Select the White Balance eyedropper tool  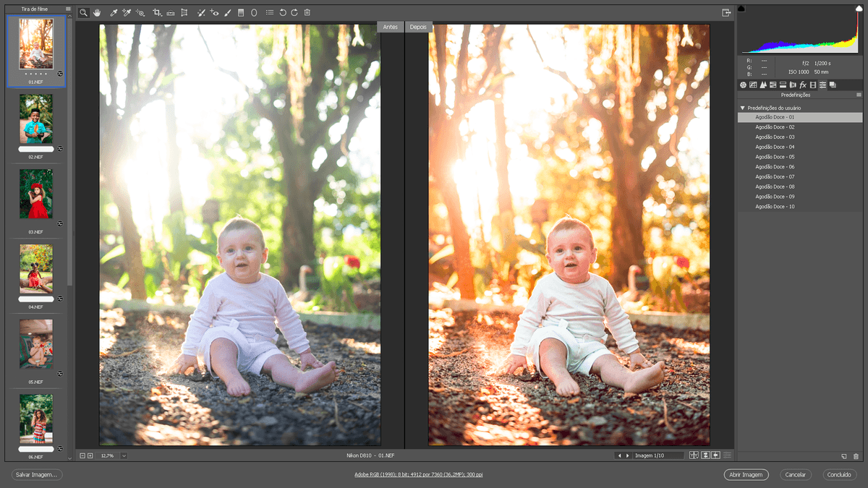click(114, 13)
